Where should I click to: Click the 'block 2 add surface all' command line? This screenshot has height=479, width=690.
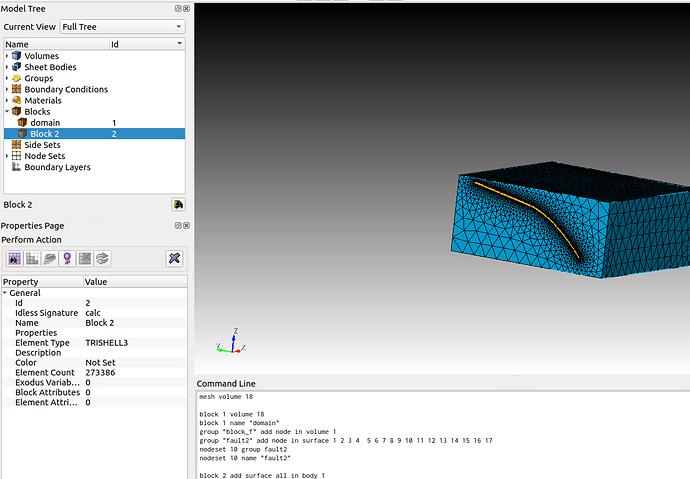tap(262, 475)
